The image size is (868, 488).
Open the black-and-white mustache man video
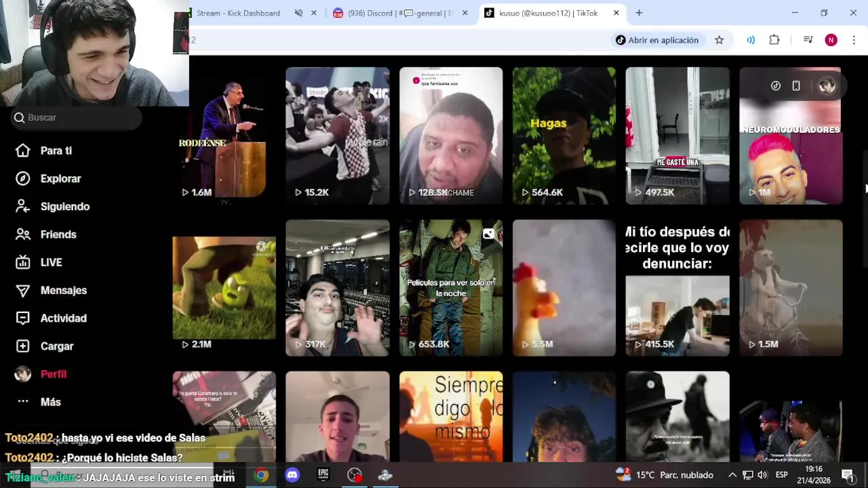point(677,417)
